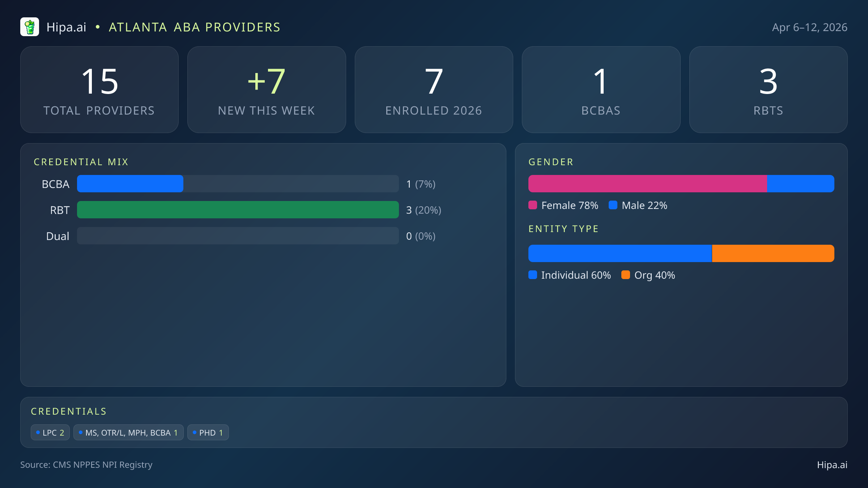868x488 pixels.
Task: Click the orange Org legend marker
Action: (x=626, y=275)
